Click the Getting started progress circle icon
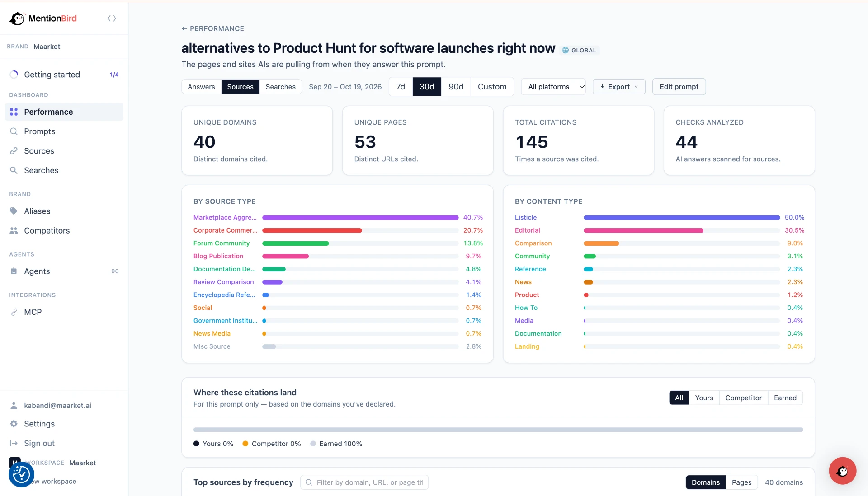 click(x=14, y=75)
